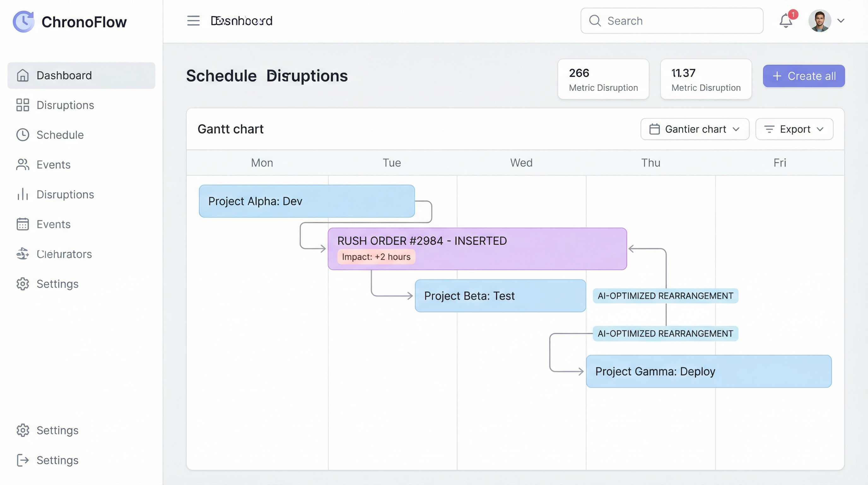Click the ChronoFlow clock logo

tap(23, 21)
